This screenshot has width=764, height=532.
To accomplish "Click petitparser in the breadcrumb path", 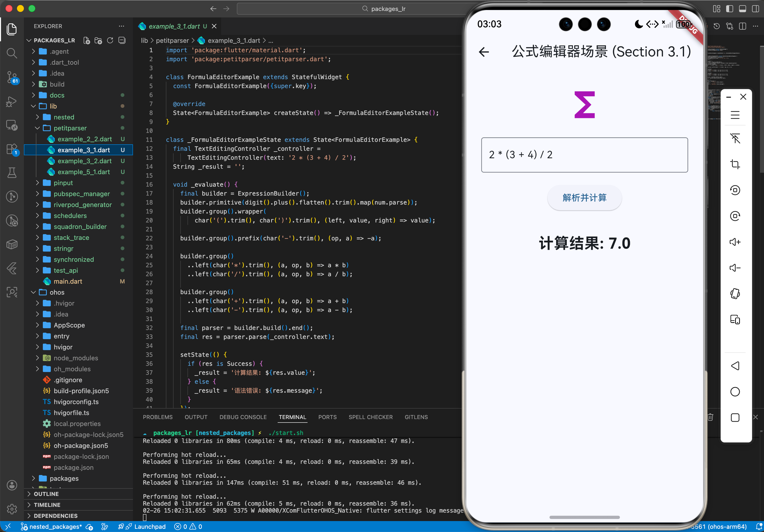I will point(172,41).
